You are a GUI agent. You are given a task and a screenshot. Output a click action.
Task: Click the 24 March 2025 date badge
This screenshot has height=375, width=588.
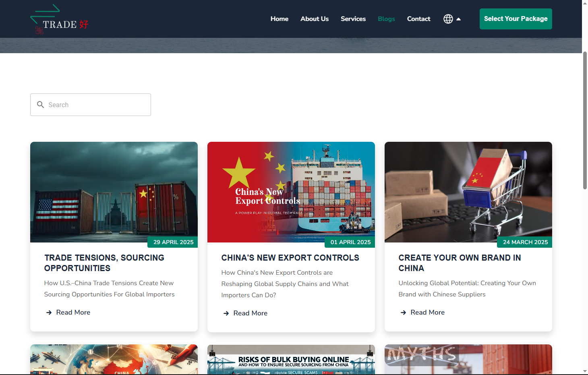click(x=525, y=242)
